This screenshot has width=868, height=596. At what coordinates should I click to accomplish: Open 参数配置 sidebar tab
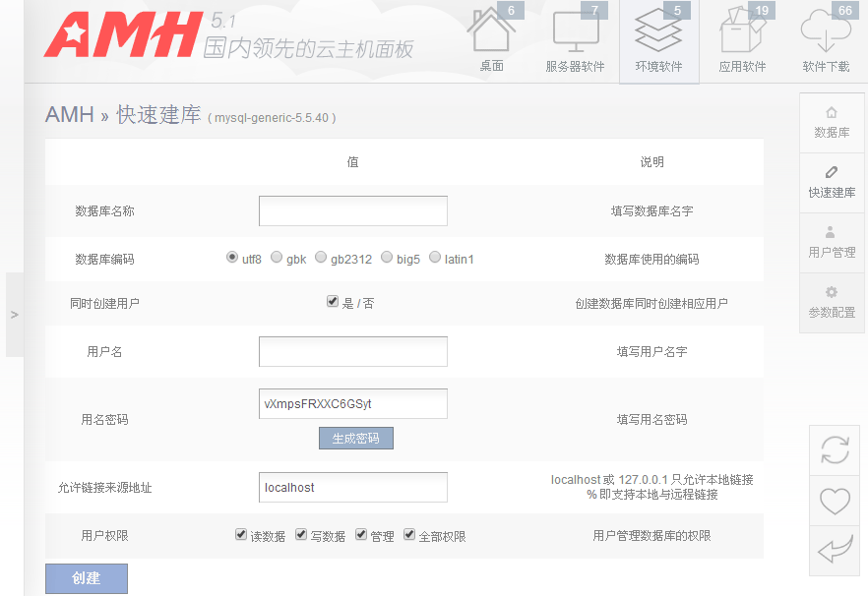832,303
